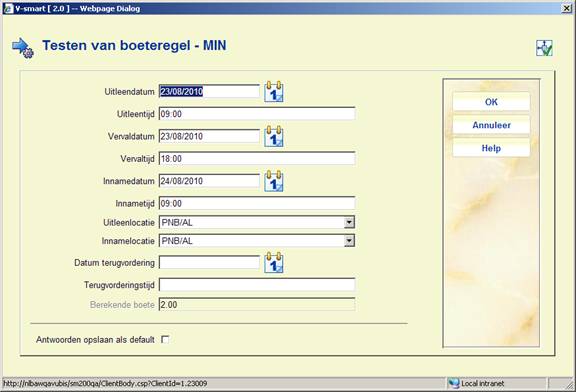The image size is (576, 392).
Task: Click the OK button
Action: pos(491,102)
